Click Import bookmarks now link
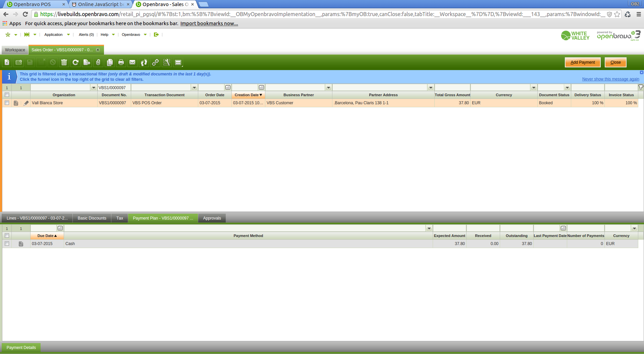Image resolution: width=644 pixels, height=354 pixels. click(x=209, y=23)
